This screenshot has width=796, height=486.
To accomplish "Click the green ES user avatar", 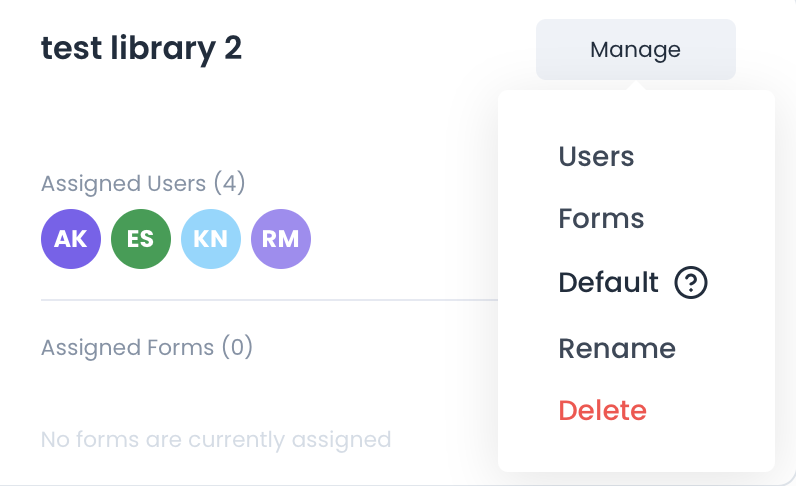I will pyautogui.click(x=141, y=239).
